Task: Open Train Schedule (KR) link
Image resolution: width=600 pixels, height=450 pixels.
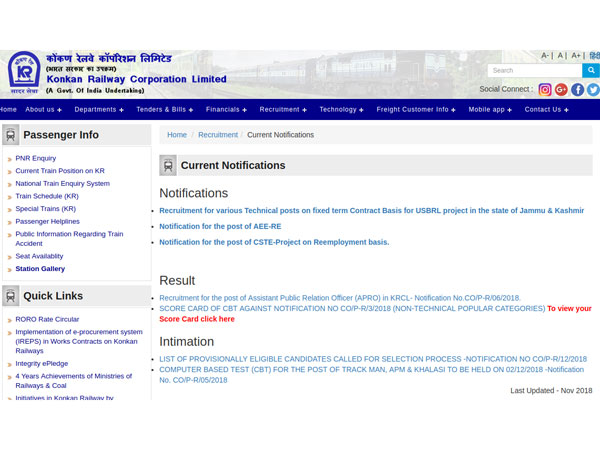Action: pos(47,196)
